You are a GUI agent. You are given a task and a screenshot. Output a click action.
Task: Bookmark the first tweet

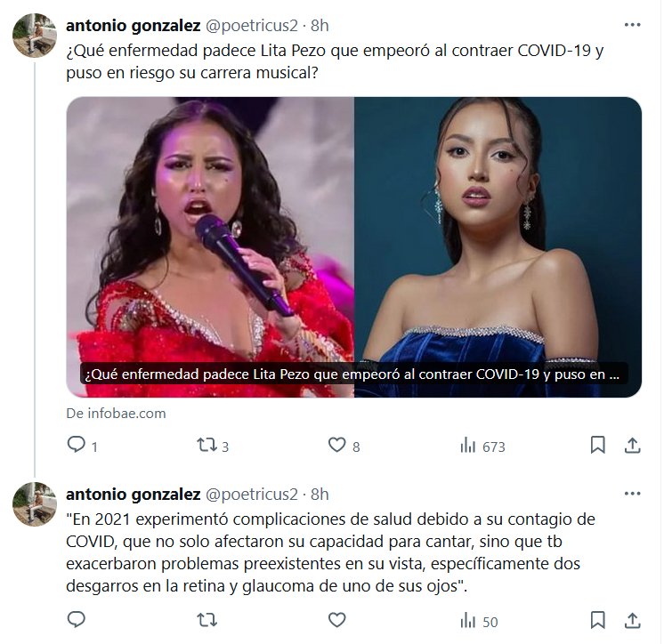[598, 445]
